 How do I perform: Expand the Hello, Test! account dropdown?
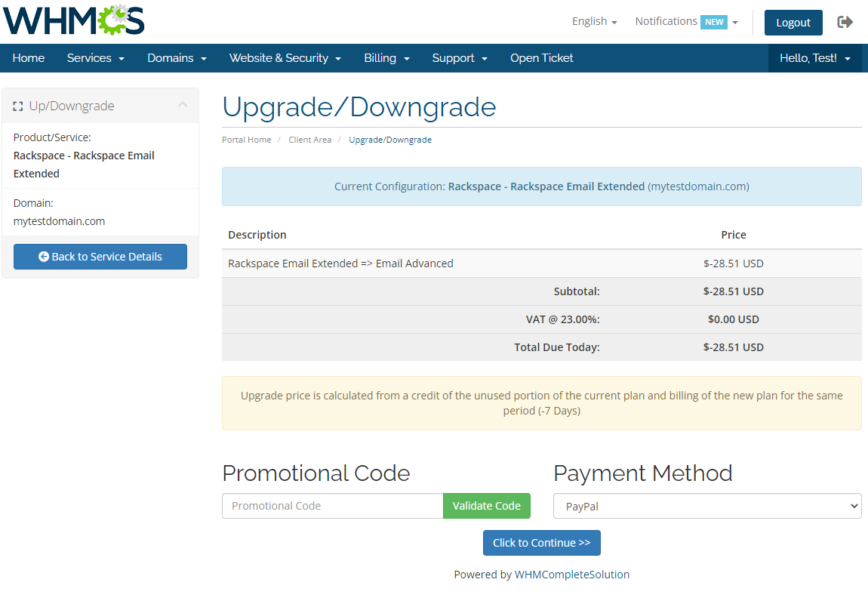click(815, 58)
